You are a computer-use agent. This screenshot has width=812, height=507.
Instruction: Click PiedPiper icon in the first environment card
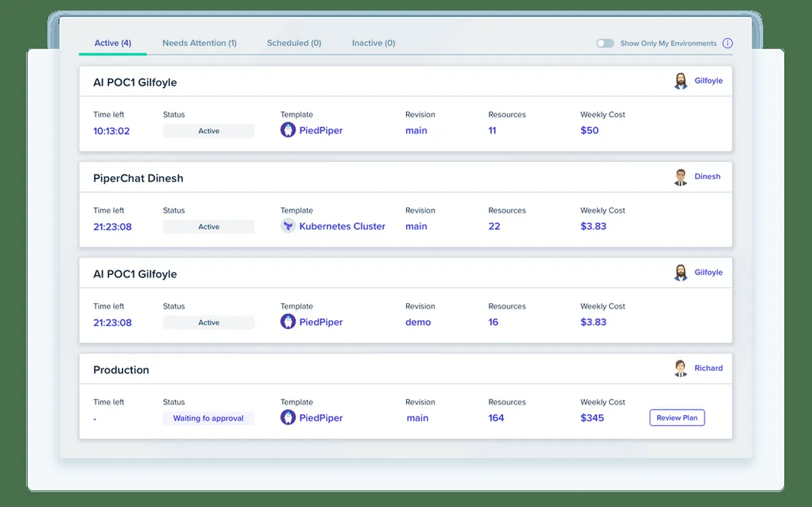(x=288, y=131)
